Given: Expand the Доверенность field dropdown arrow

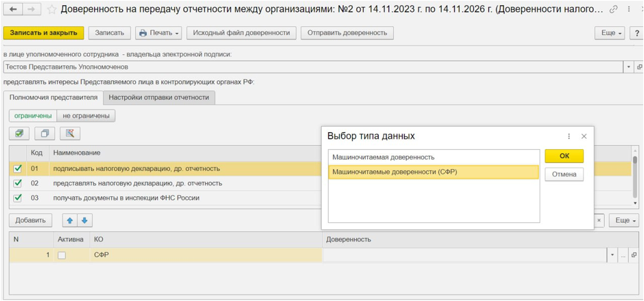Looking at the screenshot, I should click(612, 255).
